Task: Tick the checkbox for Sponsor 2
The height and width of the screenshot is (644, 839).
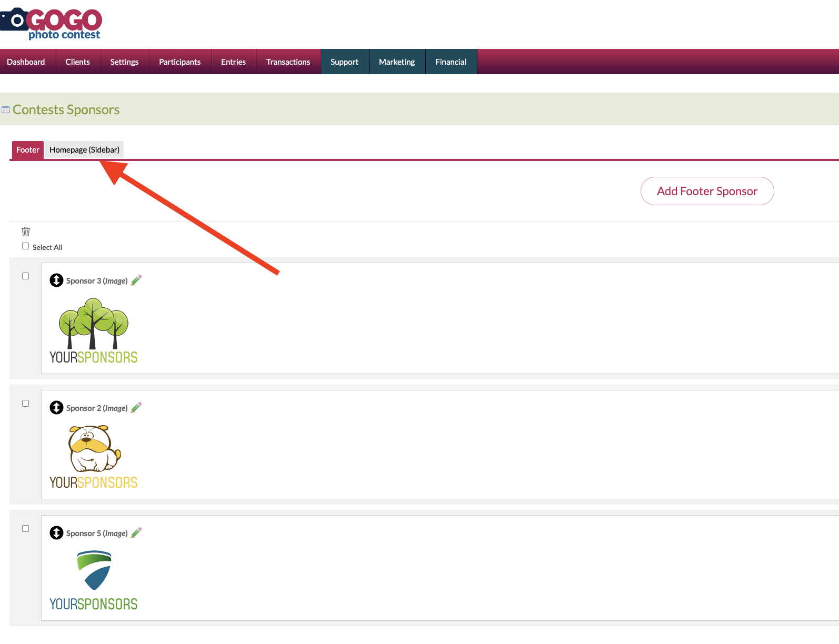Action: pos(25,404)
